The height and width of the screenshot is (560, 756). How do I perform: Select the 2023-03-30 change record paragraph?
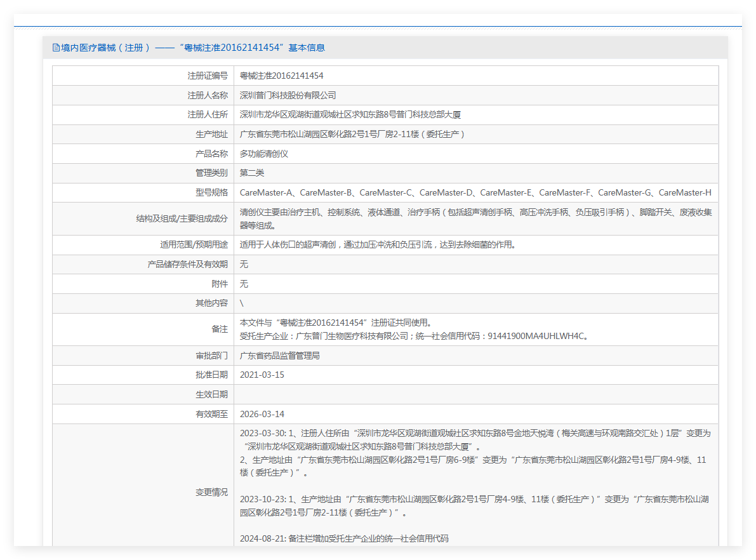(475, 453)
